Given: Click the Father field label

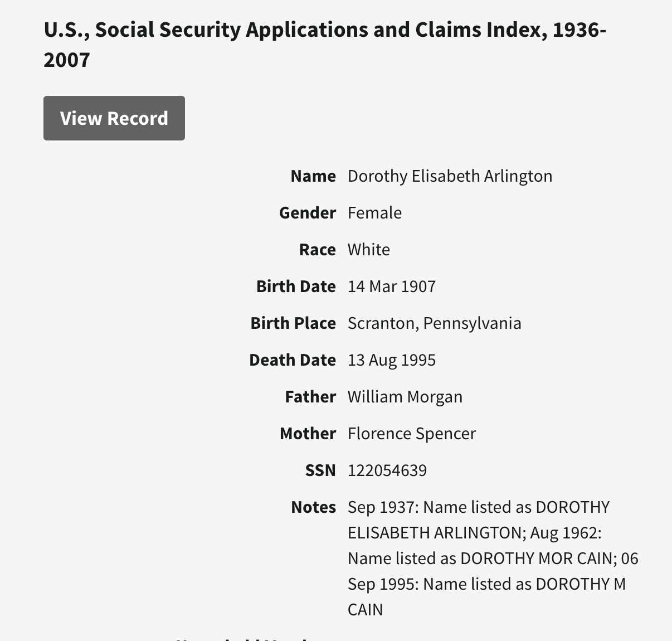Looking at the screenshot, I should (x=310, y=397).
